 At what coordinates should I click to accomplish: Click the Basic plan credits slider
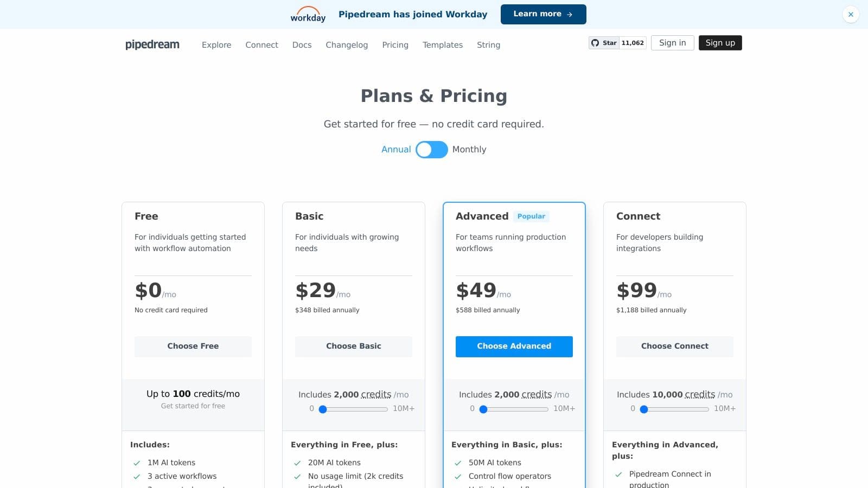pos(354,409)
